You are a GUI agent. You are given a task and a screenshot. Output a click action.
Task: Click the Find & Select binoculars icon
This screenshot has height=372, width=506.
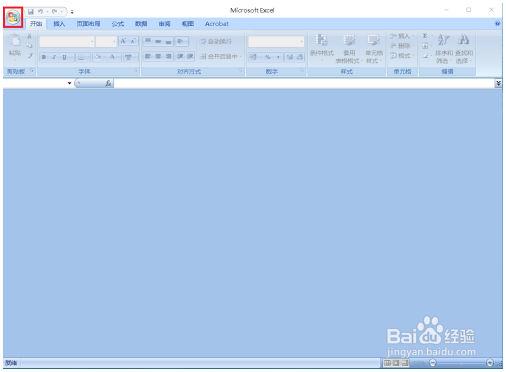pos(464,48)
